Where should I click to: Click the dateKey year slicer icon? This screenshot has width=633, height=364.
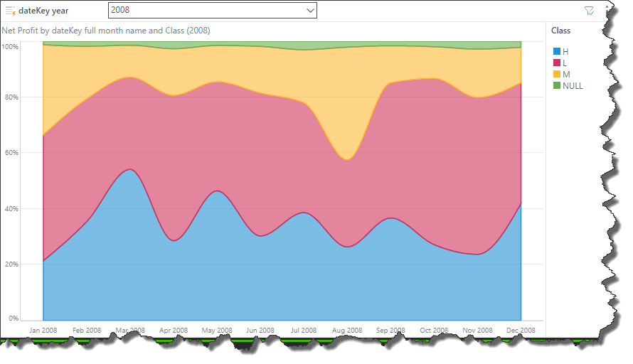point(10,11)
